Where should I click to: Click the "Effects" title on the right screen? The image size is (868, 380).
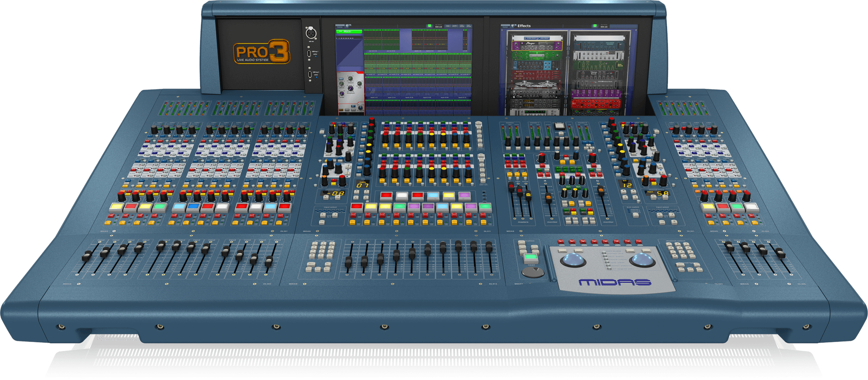pos(524,26)
